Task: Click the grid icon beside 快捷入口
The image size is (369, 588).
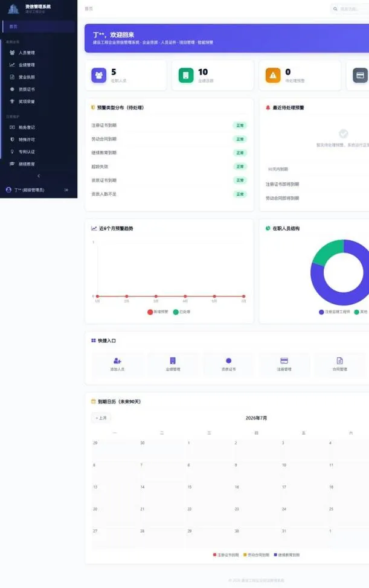Action: (x=94, y=340)
